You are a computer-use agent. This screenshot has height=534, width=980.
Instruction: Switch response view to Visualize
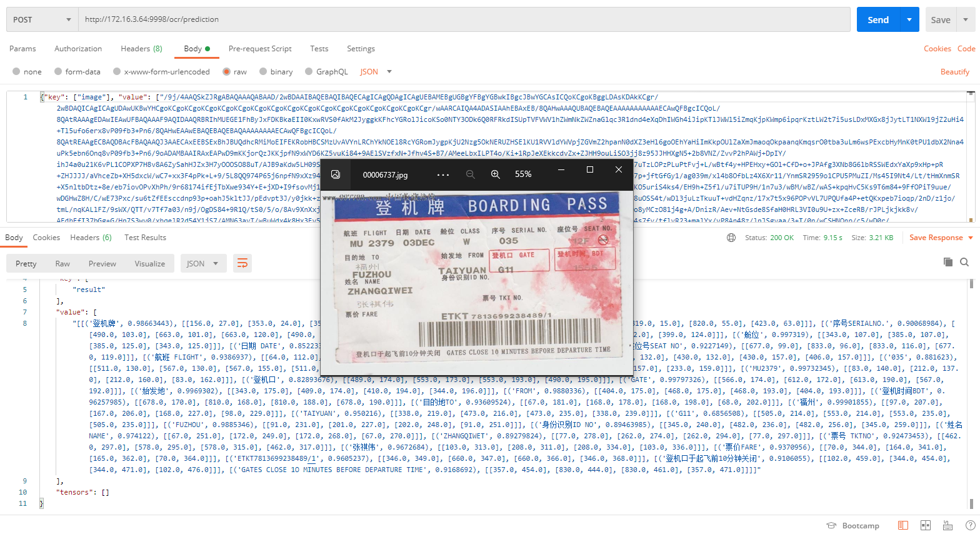(x=150, y=264)
